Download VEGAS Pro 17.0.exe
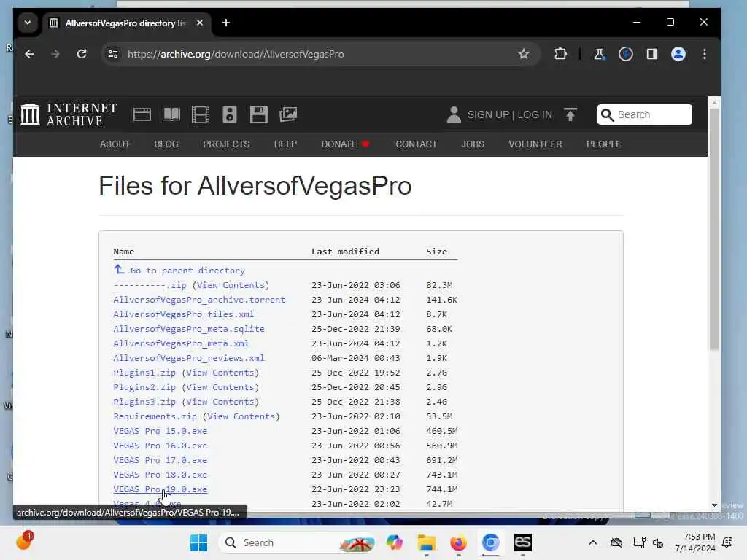Image resolution: width=747 pixels, height=560 pixels. tap(160, 461)
